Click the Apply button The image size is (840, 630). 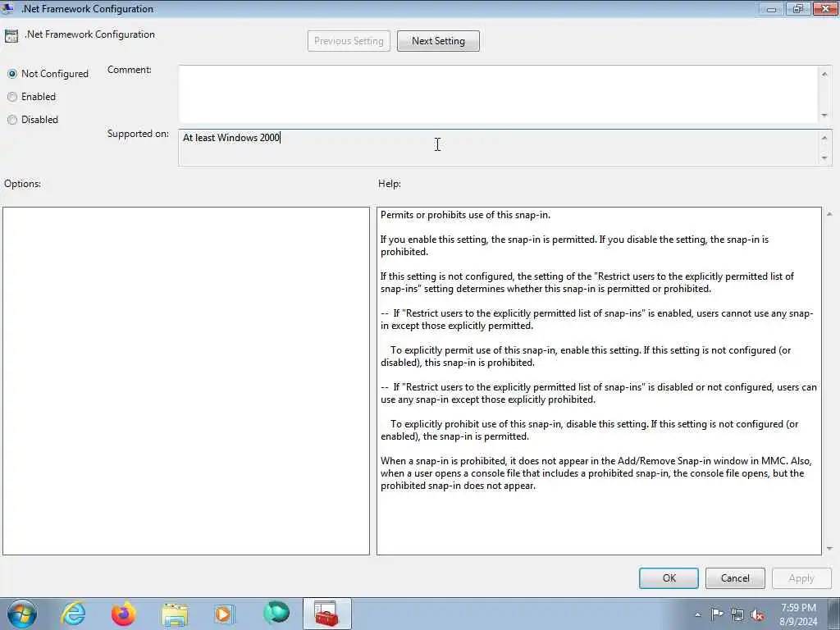[x=801, y=578]
